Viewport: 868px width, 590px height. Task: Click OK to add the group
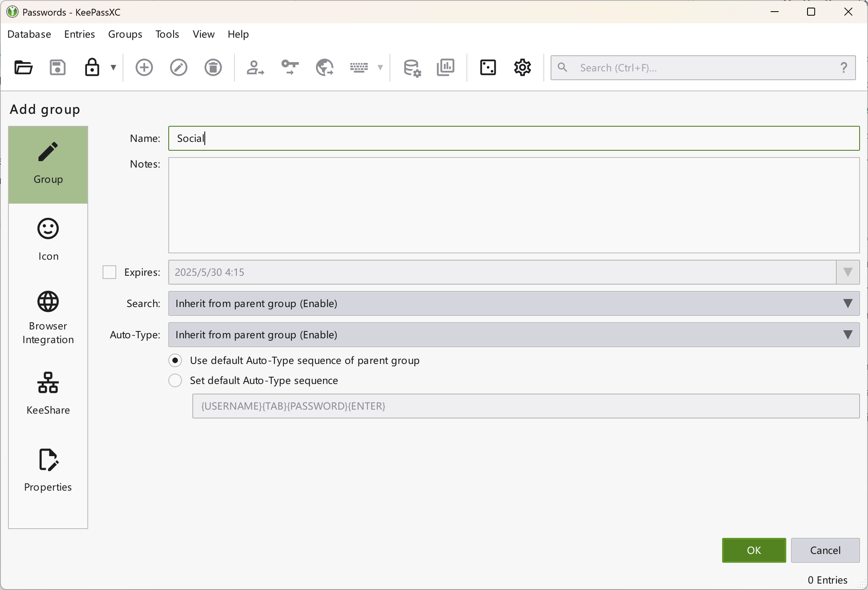(x=754, y=550)
